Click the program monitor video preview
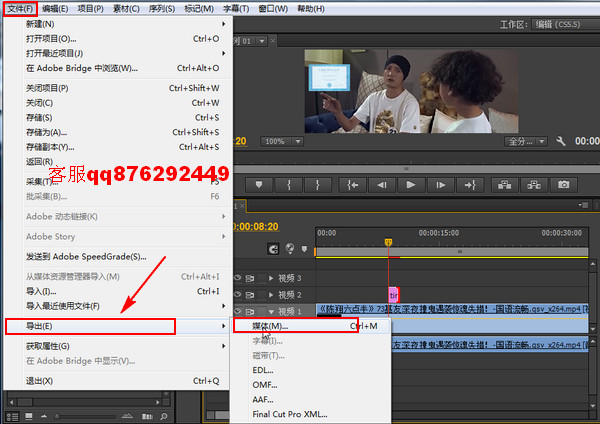Screen dimensions: 600x424 tap(411, 91)
